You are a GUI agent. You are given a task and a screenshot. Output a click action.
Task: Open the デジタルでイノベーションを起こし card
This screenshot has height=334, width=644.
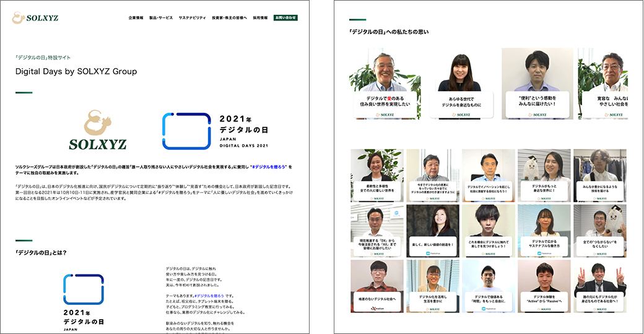(489, 175)
